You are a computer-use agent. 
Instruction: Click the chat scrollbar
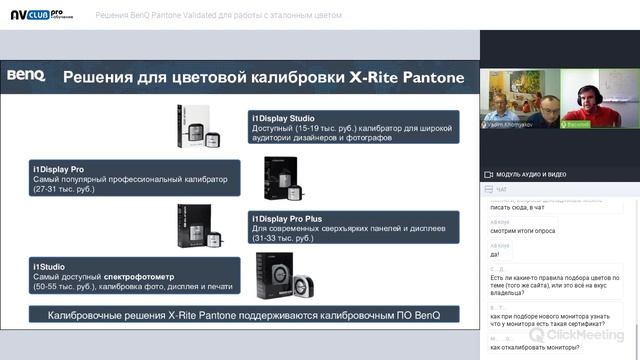click(637, 341)
